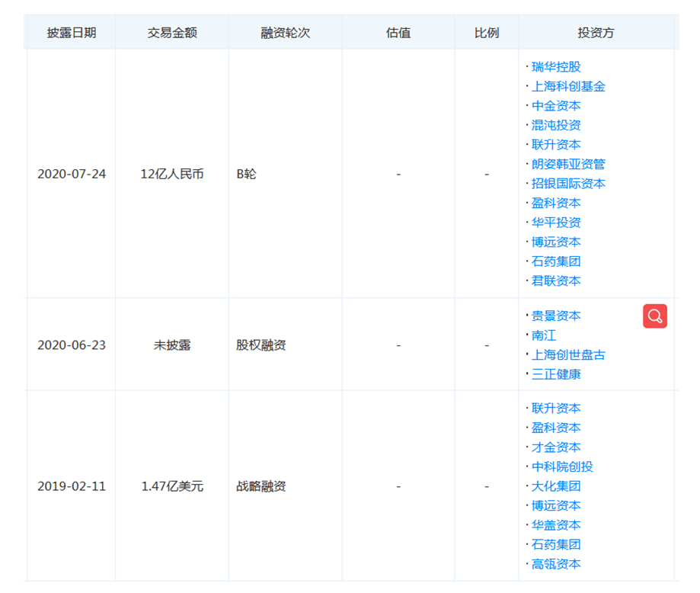The height and width of the screenshot is (593, 700).
Task: Click the 中金资本 link
Action: (x=556, y=106)
